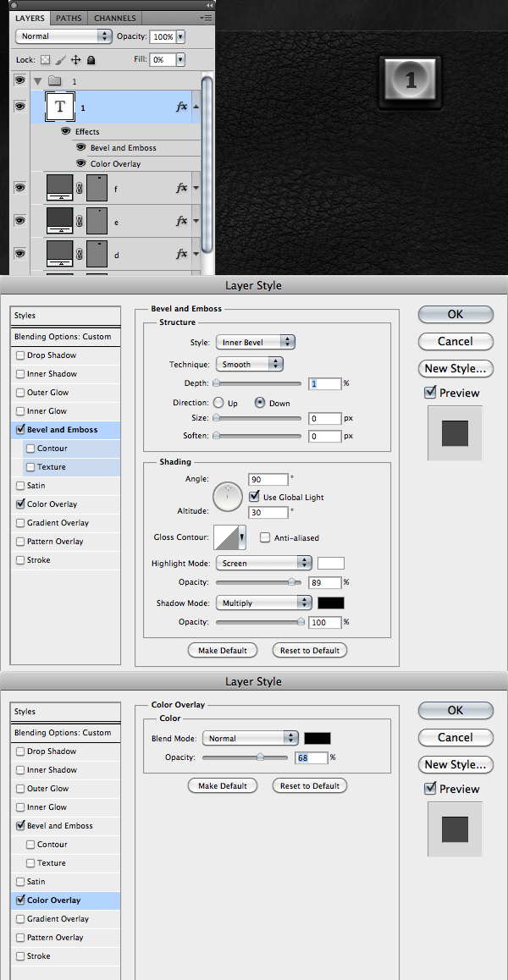Hide layer f with its eye icon
The height and width of the screenshot is (980, 508).
pyautogui.click(x=20, y=187)
